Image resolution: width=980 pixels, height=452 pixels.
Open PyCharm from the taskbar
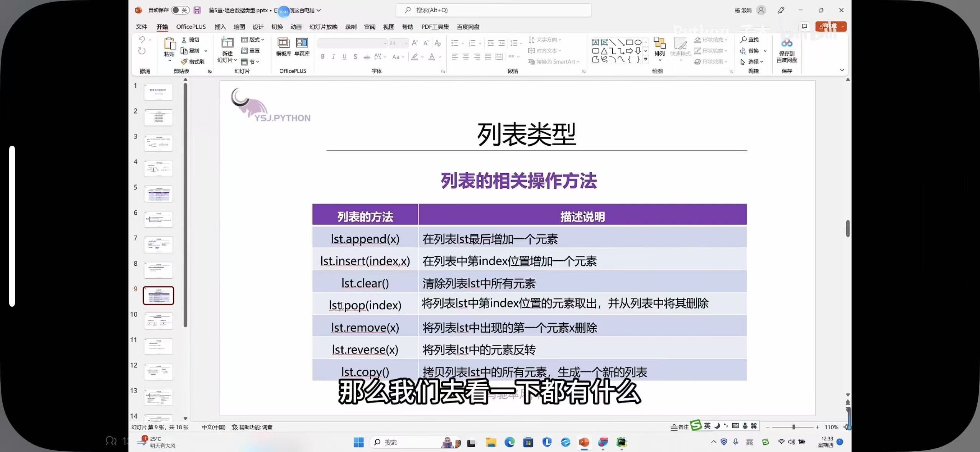pyautogui.click(x=622, y=442)
